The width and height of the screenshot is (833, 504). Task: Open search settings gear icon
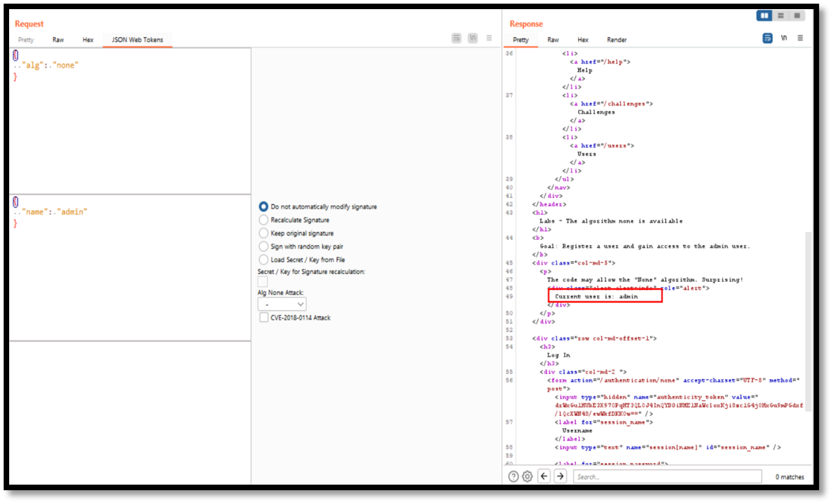tap(527, 477)
